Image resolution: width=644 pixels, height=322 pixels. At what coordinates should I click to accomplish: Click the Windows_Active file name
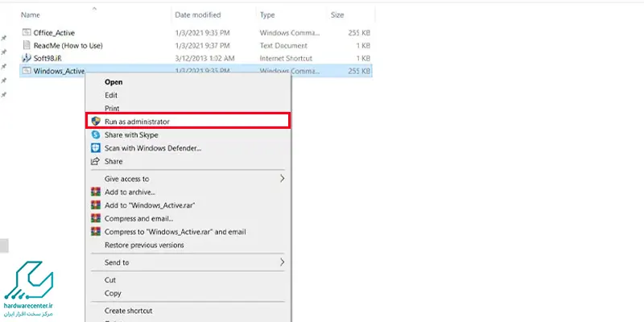point(59,71)
